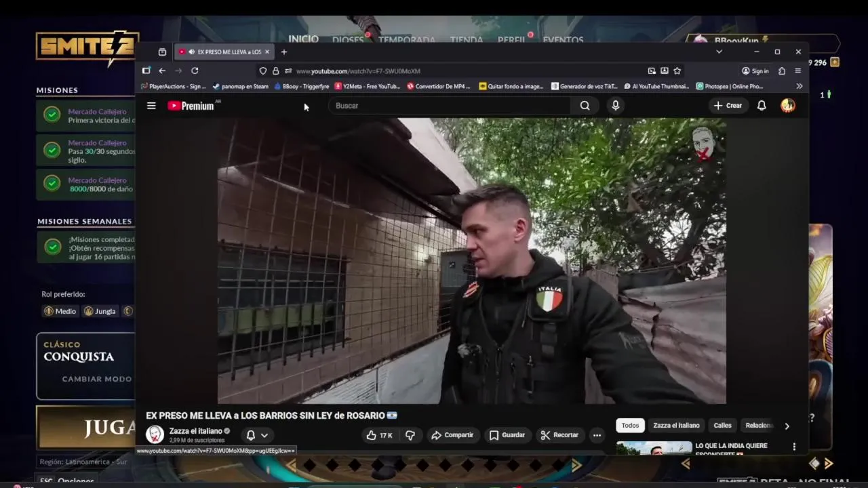868x488 pixels.
Task: Open the browser application hamburger menu
Action: 798,70
